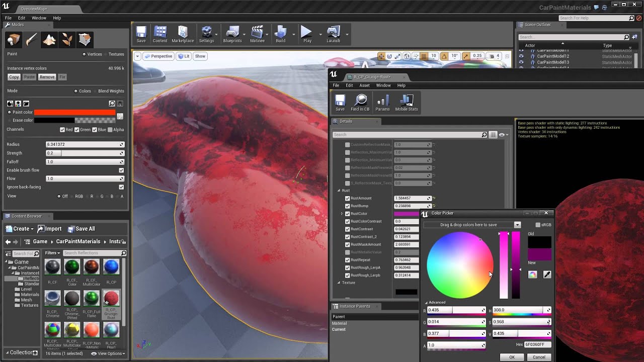Pick the eyedropper tool in Color Picker
The image size is (644, 362).
tap(547, 275)
